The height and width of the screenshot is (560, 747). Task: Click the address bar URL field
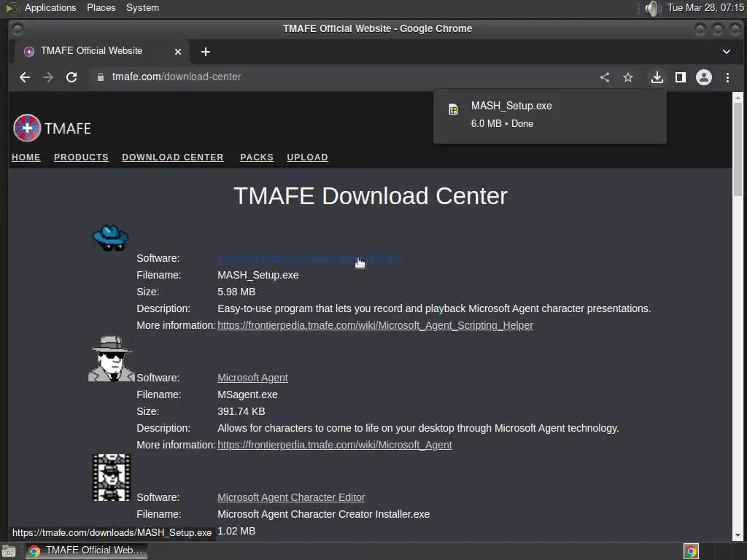[341, 77]
